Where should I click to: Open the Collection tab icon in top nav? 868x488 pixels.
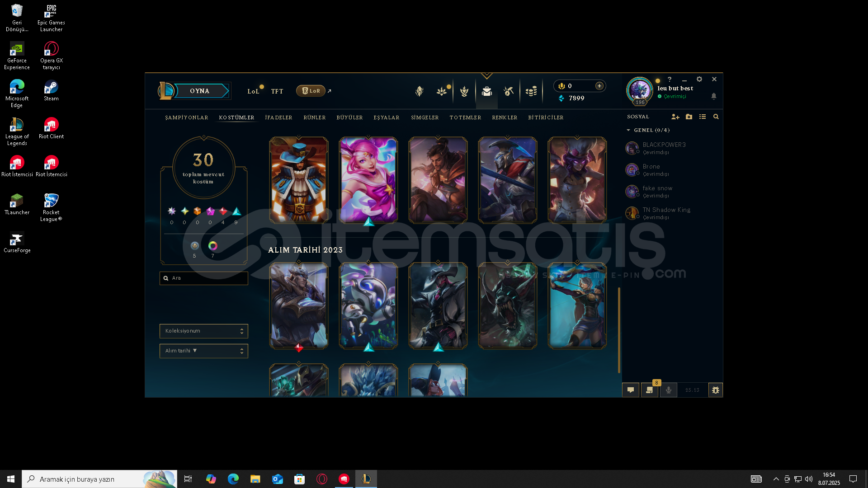(x=486, y=91)
